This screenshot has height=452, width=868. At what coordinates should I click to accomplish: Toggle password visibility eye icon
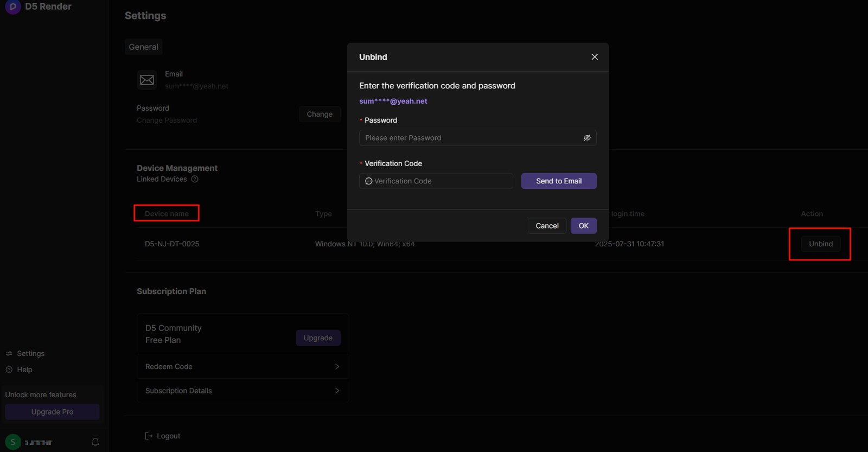(587, 138)
